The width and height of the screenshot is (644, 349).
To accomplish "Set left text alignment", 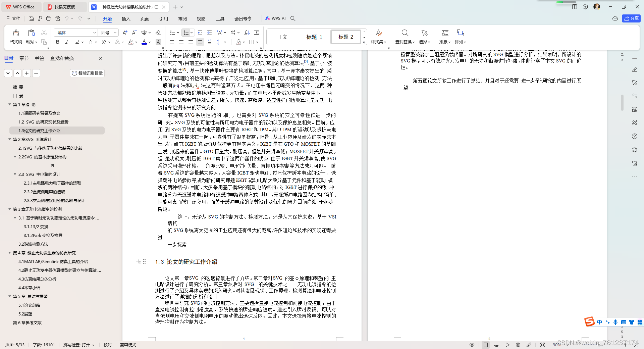I will [x=172, y=42].
